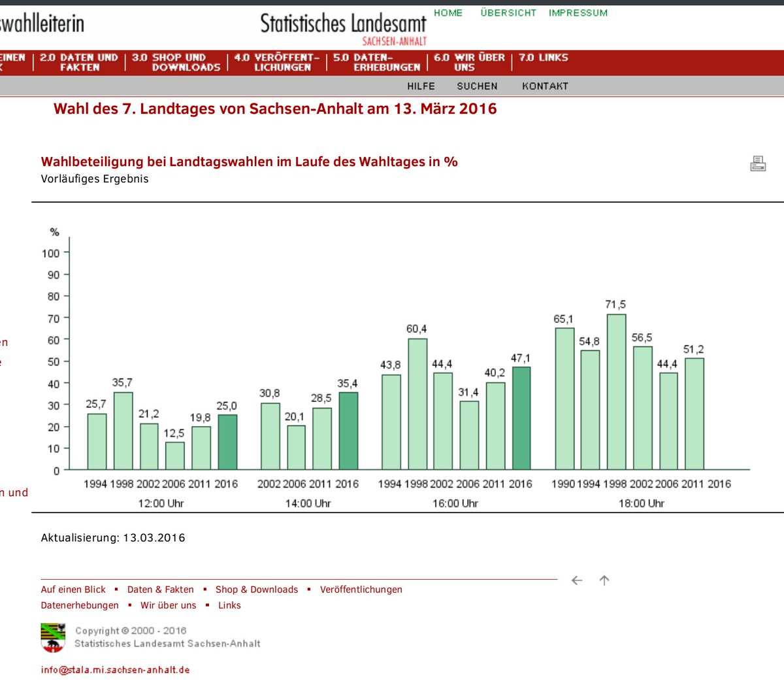Open the IMPRESSUM page
This screenshot has height=700, width=784.
578,12
